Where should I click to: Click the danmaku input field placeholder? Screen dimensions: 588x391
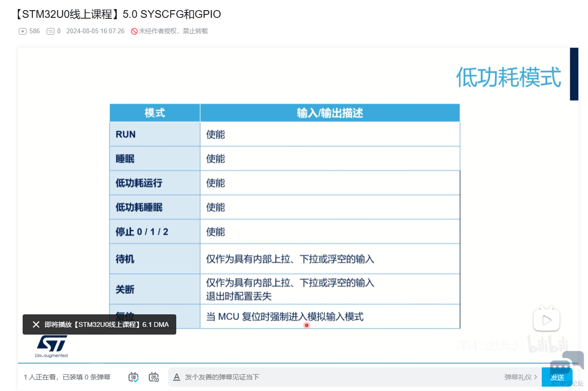(222, 377)
